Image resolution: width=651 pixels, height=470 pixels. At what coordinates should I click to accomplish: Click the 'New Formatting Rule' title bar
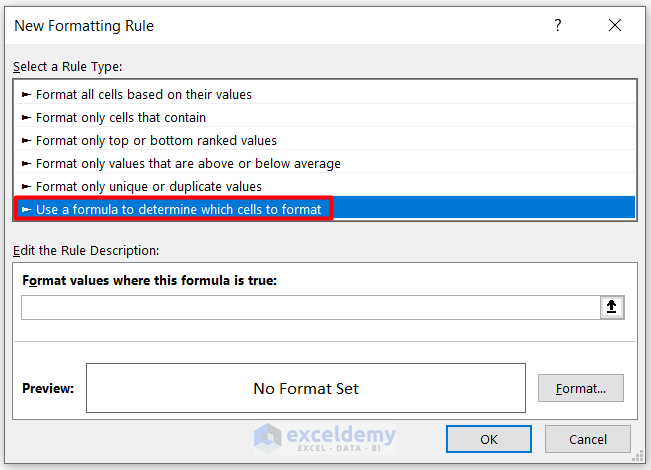[x=85, y=25]
